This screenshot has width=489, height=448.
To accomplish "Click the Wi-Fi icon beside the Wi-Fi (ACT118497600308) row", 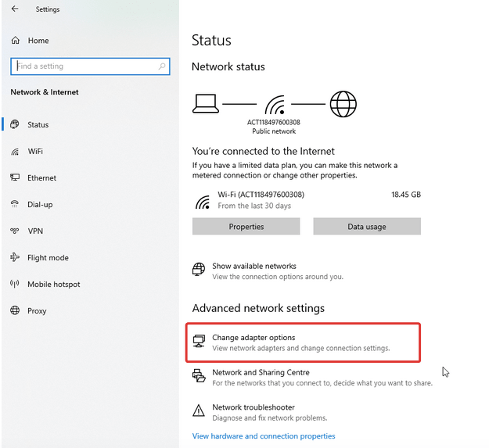I will coord(203,202).
